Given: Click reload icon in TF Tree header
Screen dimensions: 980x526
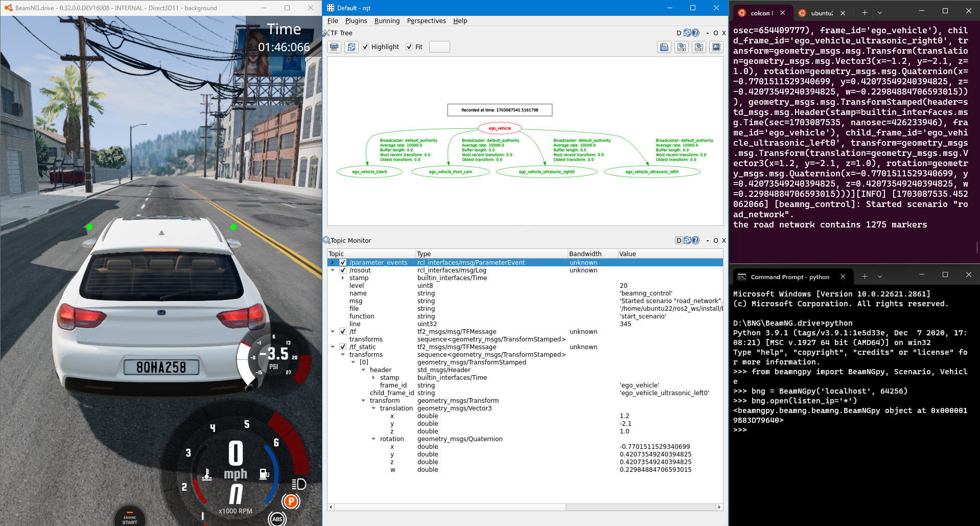Looking at the screenshot, I should coord(687,33).
